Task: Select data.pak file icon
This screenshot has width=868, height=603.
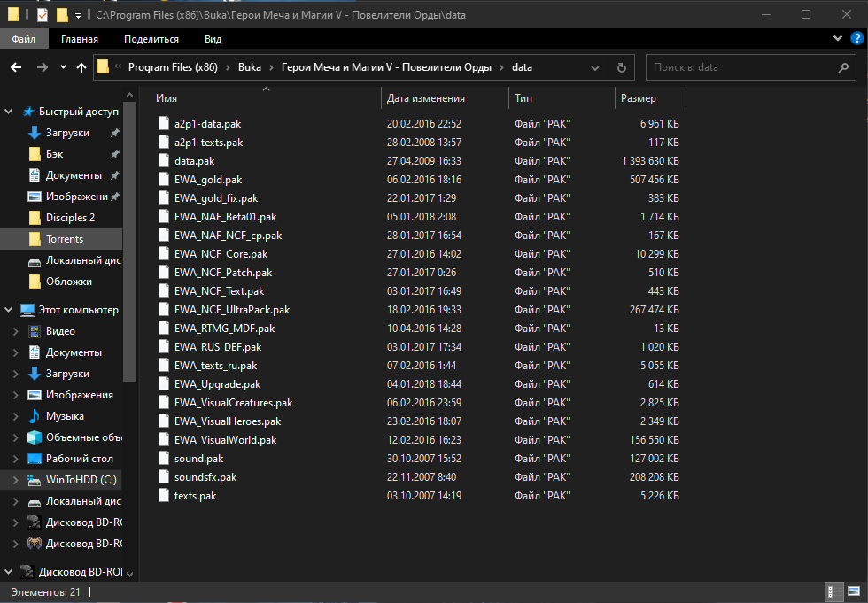Action: pos(164,160)
